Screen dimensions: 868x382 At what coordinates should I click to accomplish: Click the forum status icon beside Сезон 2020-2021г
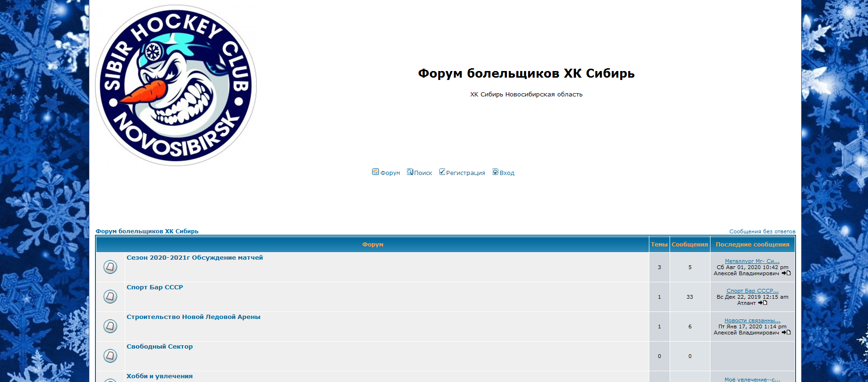point(110,267)
